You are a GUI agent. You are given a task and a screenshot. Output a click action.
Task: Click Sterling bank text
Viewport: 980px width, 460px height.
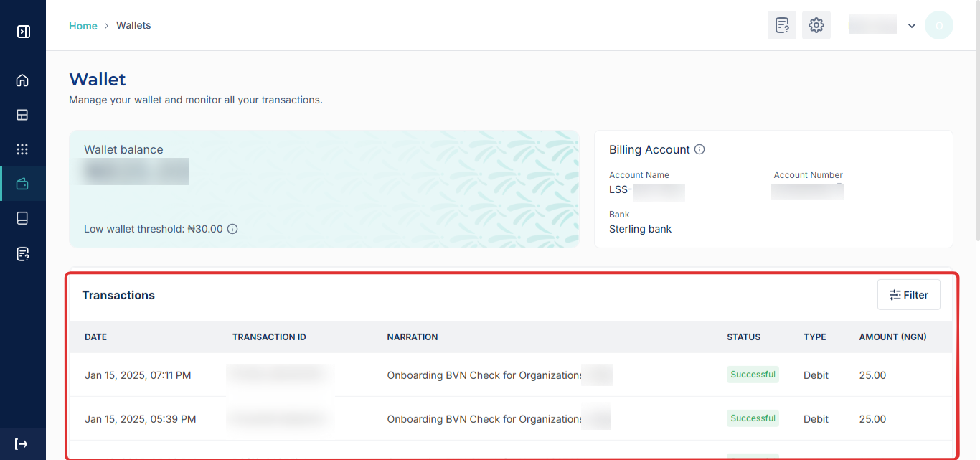[x=641, y=230]
